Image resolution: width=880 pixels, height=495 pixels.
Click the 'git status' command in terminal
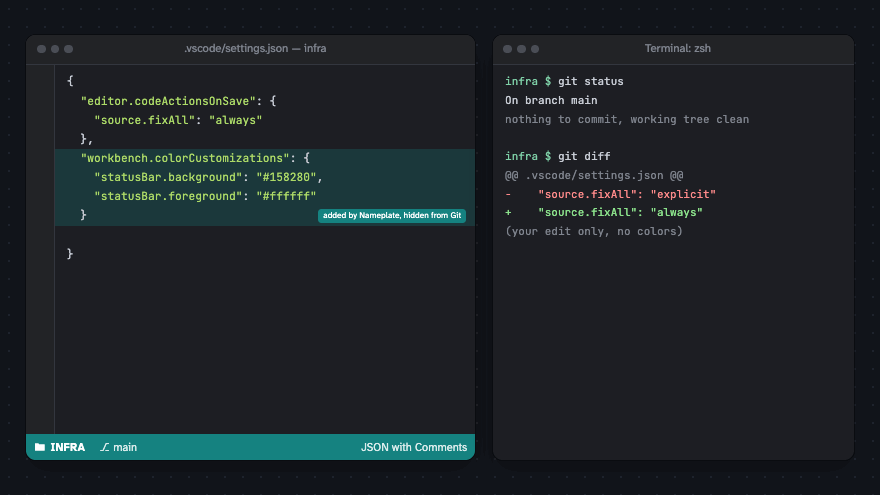(x=590, y=81)
